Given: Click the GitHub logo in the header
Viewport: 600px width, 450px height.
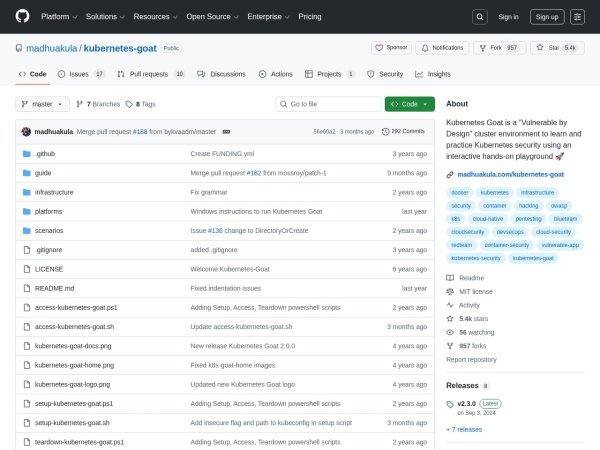Looking at the screenshot, I should coord(22,16).
